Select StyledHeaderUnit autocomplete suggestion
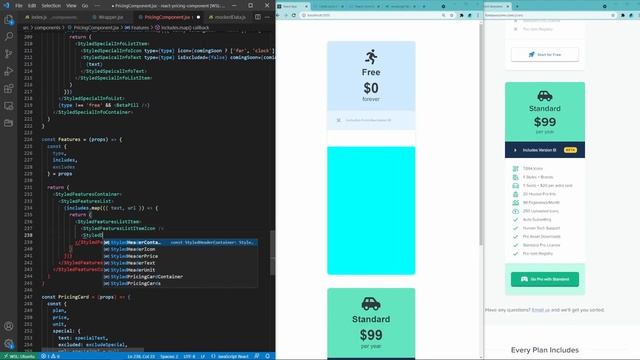The image size is (640, 360). (x=180, y=270)
